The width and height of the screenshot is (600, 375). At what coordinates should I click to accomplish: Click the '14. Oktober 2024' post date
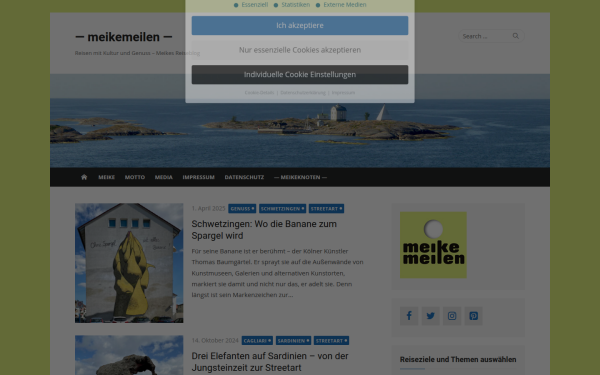click(215, 341)
